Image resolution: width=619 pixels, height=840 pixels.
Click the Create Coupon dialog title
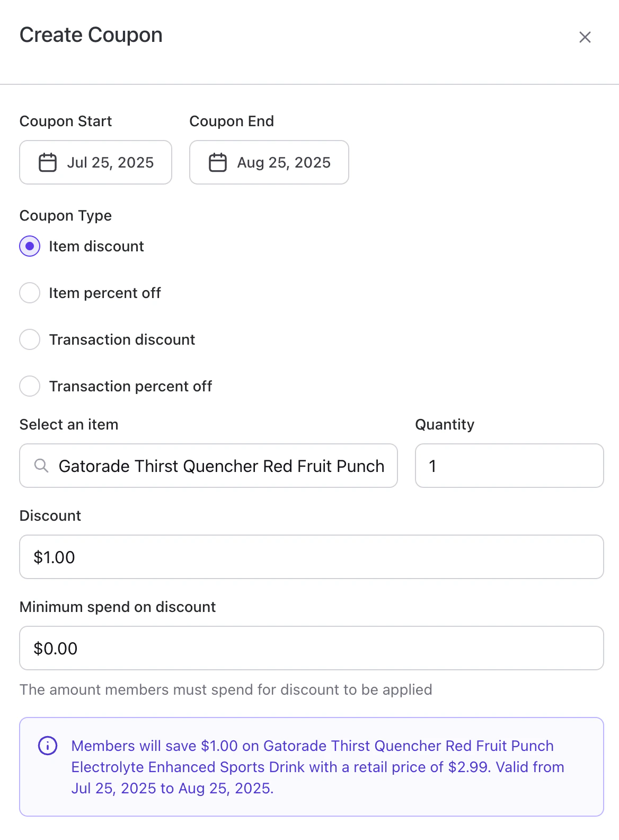(91, 35)
